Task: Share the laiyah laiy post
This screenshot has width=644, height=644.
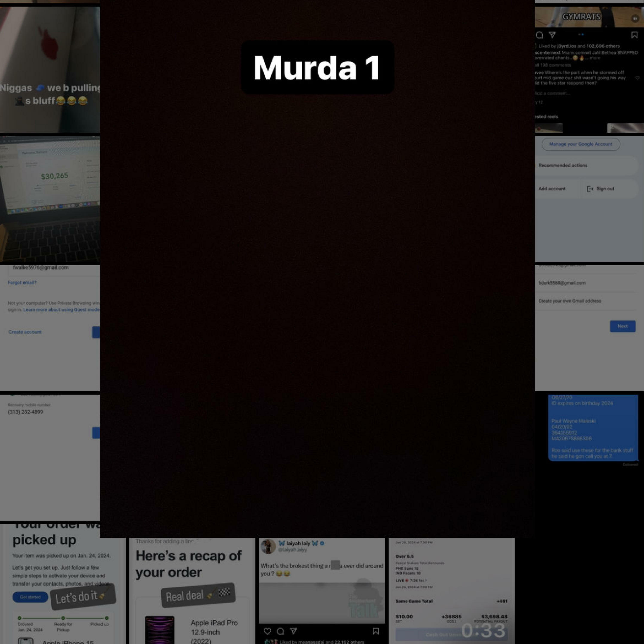Action: 293,631
